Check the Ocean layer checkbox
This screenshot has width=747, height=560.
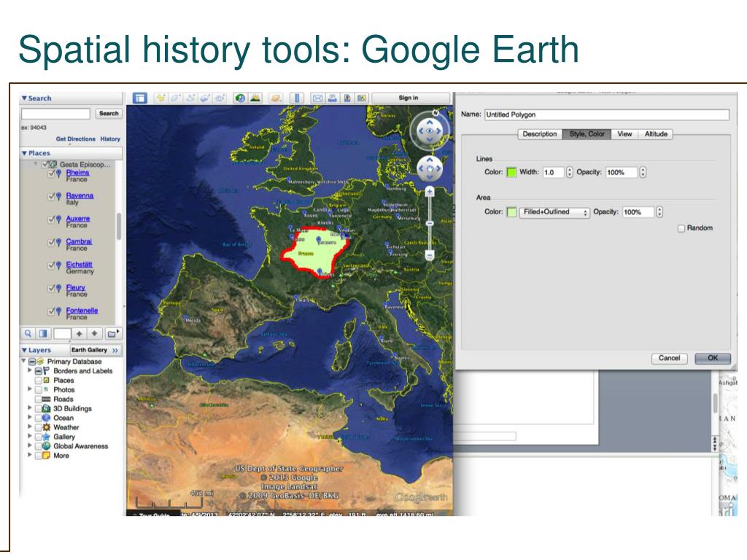39,418
